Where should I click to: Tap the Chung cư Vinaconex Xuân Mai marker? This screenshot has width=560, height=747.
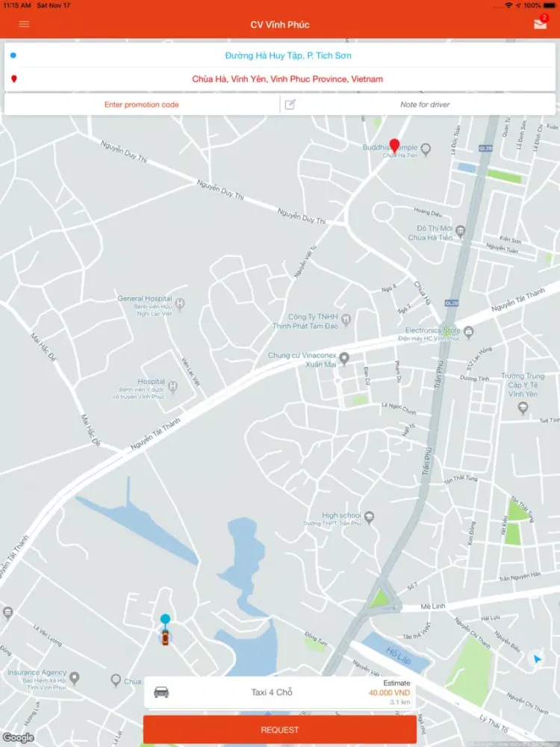(343, 358)
